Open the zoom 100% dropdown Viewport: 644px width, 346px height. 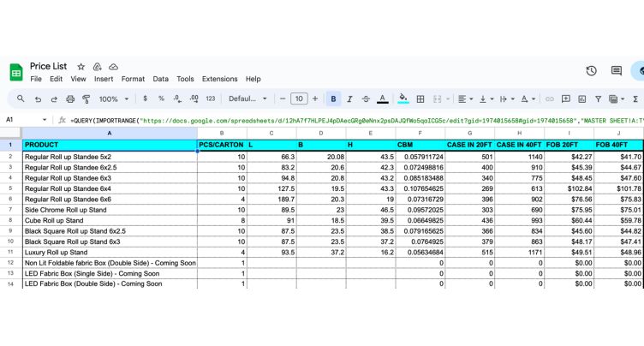tap(114, 99)
